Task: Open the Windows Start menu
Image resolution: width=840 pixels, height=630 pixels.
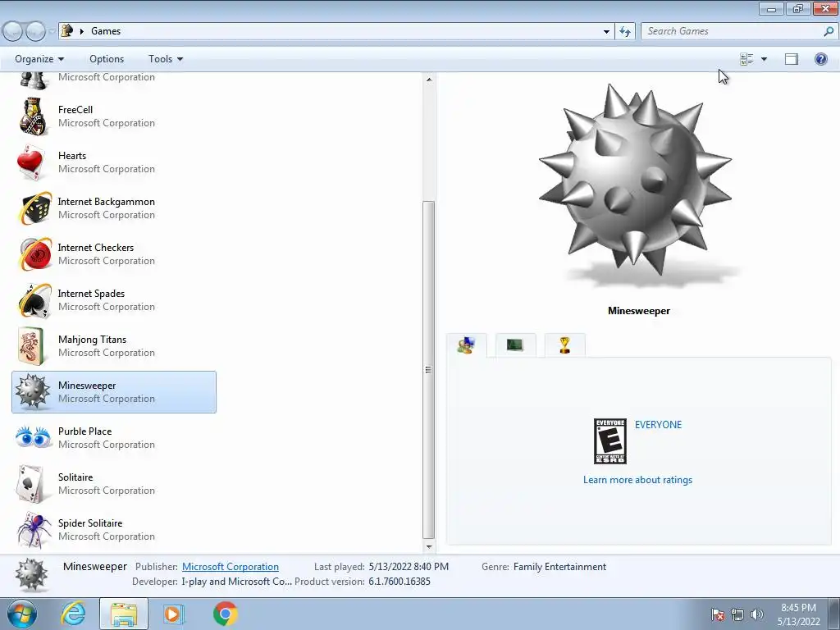Action: coord(22,614)
